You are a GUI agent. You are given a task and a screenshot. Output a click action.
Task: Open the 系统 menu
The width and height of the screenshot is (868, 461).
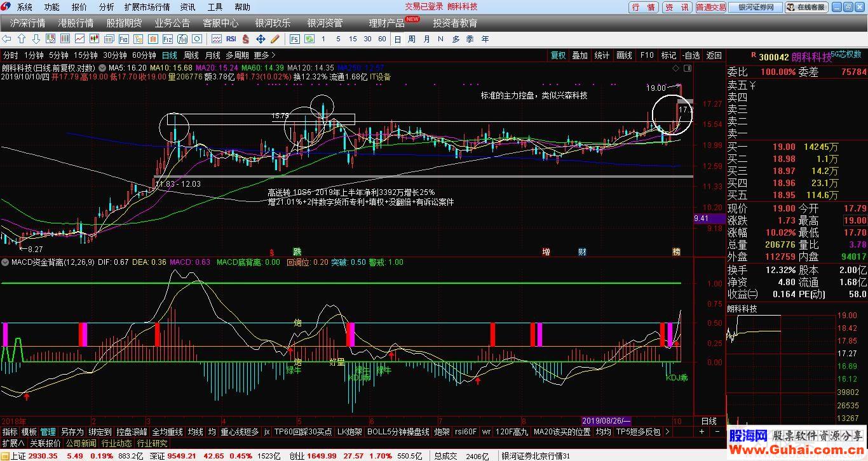tap(24, 7)
